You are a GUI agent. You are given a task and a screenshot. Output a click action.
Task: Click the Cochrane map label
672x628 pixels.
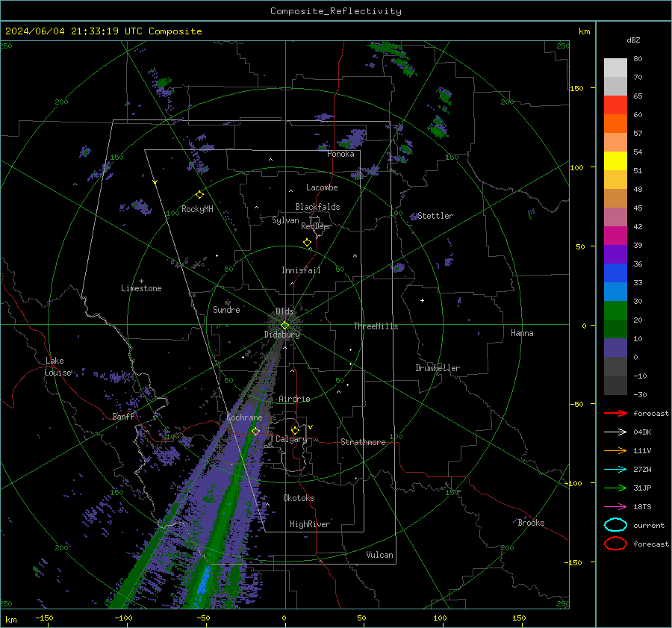[x=244, y=417]
